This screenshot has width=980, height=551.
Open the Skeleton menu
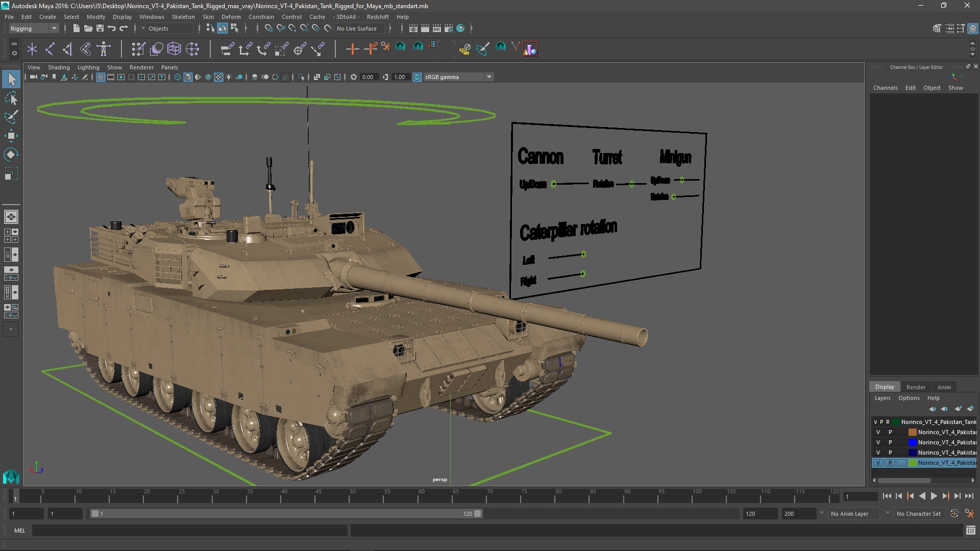(183, 17)
